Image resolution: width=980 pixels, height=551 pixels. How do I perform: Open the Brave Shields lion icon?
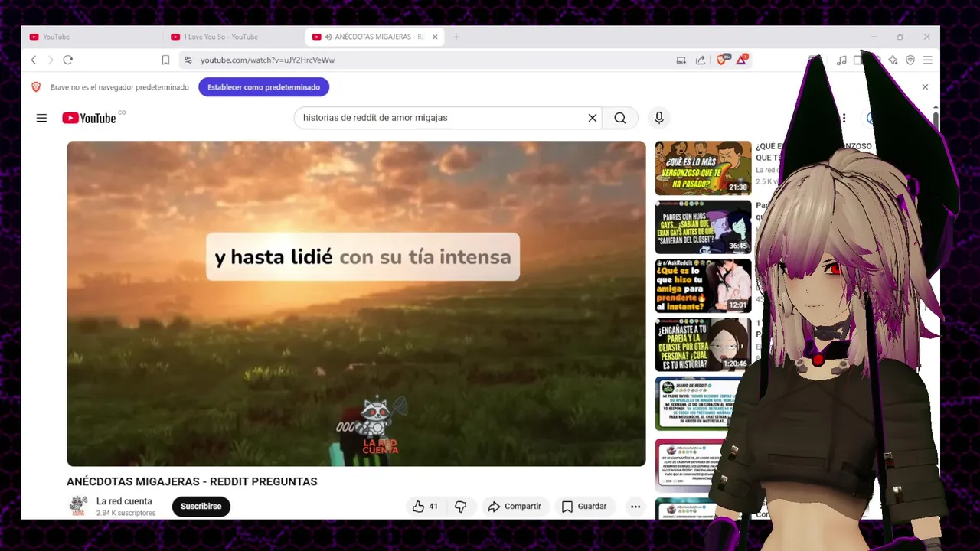coord(722,60)
